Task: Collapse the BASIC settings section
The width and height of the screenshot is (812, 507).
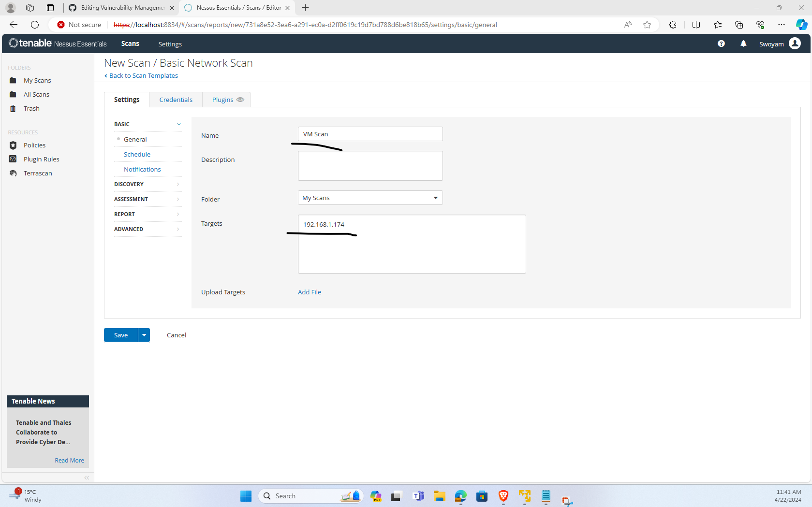Action: (x=178, y=124)
